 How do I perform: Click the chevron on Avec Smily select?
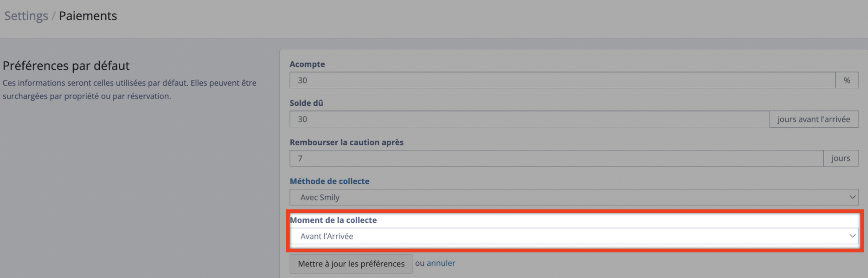[x=852, y=197]
